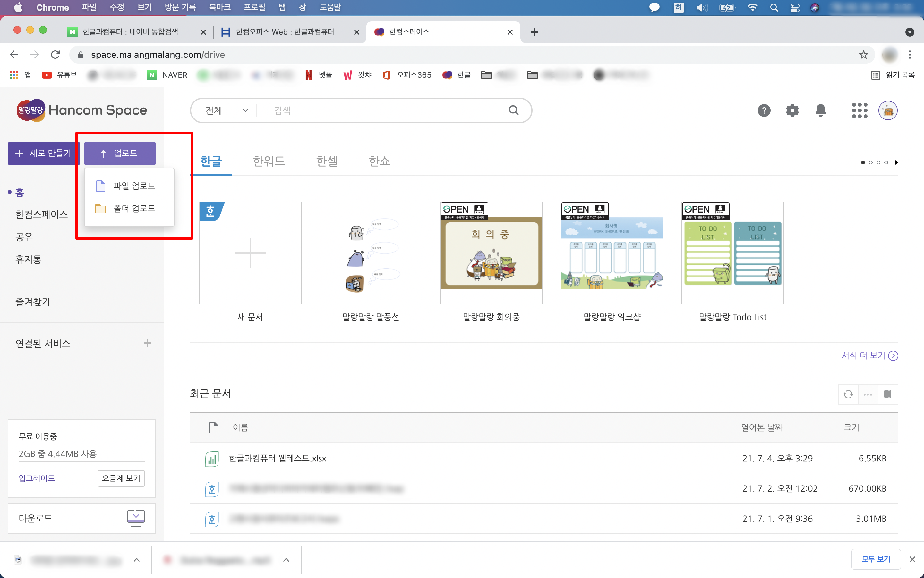Choose 폴더 업로드 from the menu
This screenshot has height=578, width=924.
(129, 208)
